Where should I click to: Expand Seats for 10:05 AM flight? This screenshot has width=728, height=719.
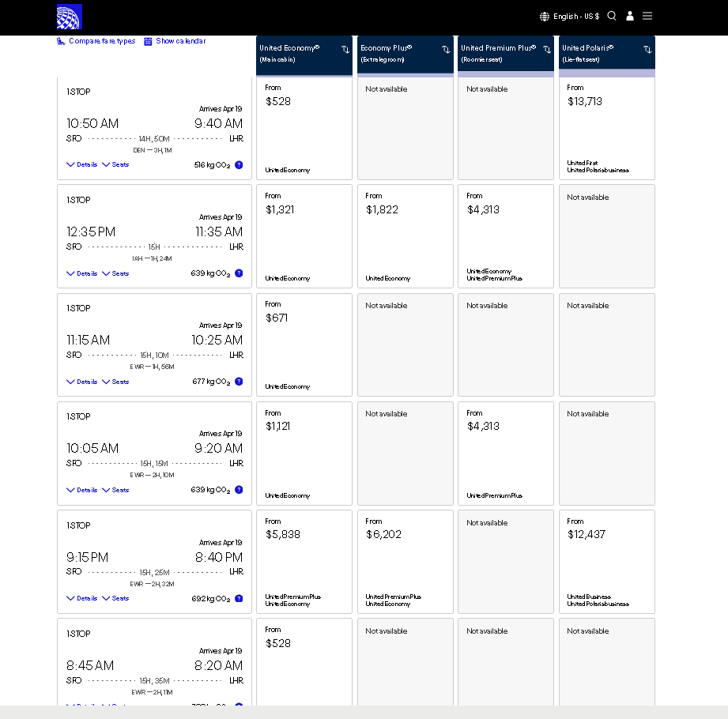coord(115,490)
